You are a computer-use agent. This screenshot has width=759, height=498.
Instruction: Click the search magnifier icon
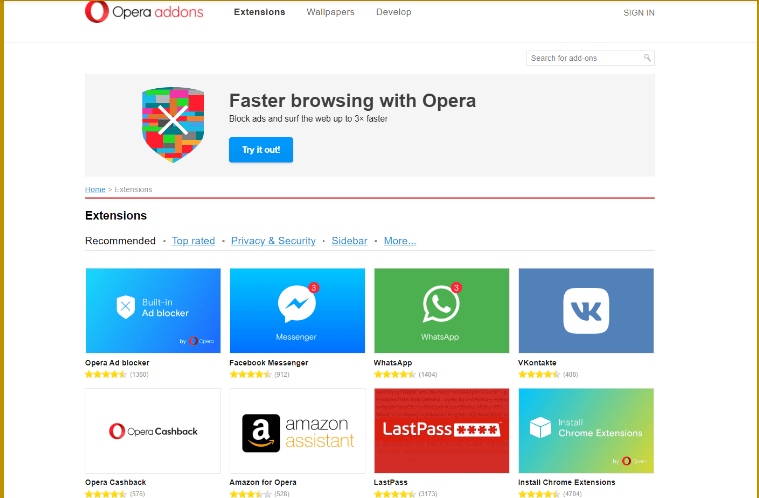[647, 58]
